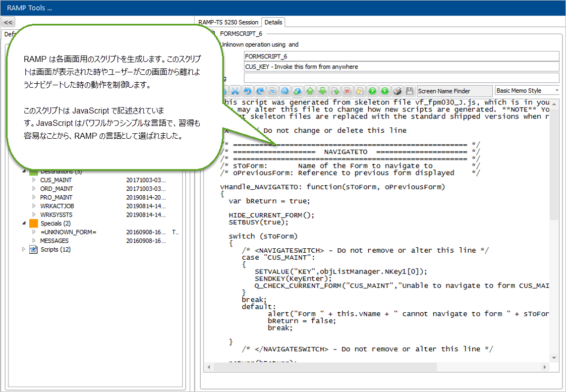Click the script editor vertical scrollbar
Image resolution: width=566 pixels, height=392 pixels.
(x=554, y=198)
